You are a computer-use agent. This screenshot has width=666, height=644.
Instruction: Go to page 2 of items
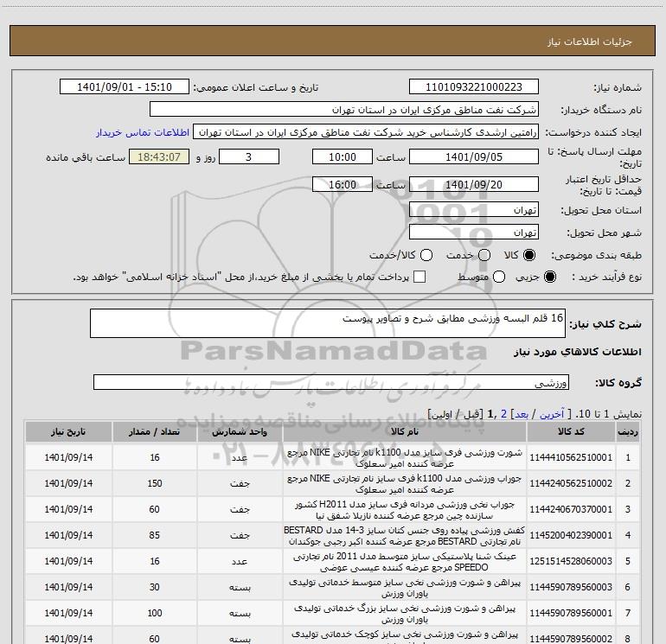[x=503, y=414]
